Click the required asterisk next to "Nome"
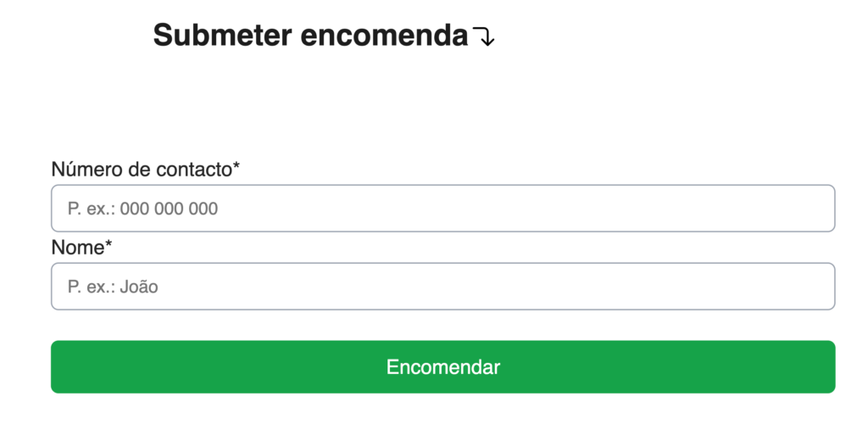The width and height of the screenshot is (868, 424). click(x=108, y=246)
